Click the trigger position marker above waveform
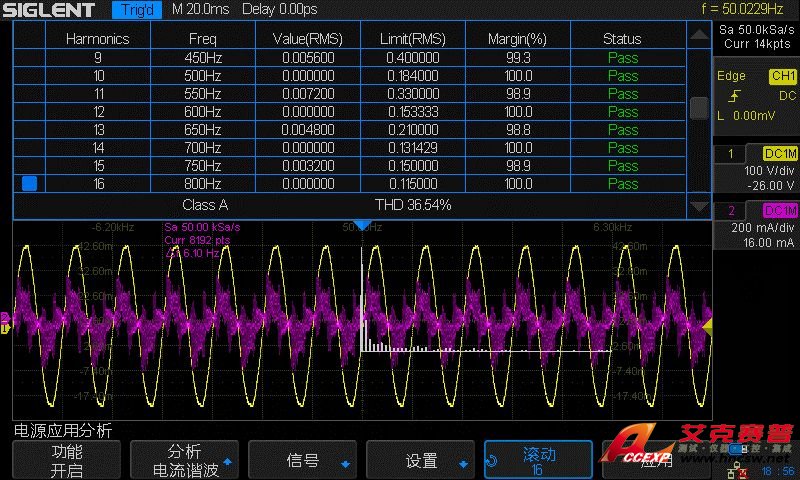 point(363,225)
